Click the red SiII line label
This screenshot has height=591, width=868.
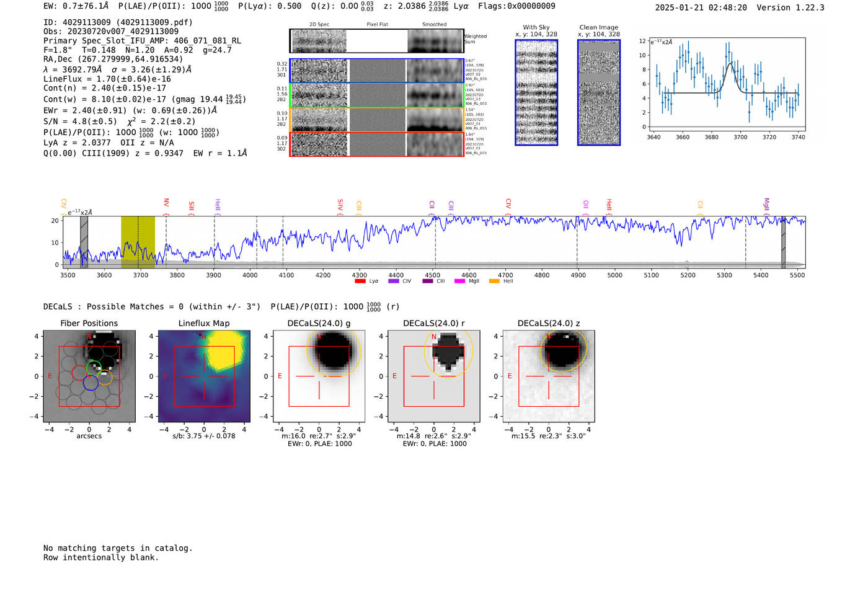point(192,206)
